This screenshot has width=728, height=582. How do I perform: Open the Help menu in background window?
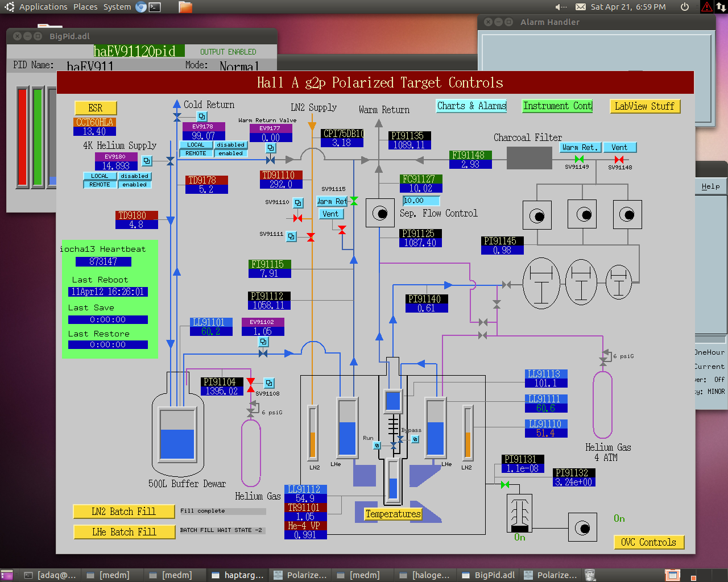[x=710, y=186]
